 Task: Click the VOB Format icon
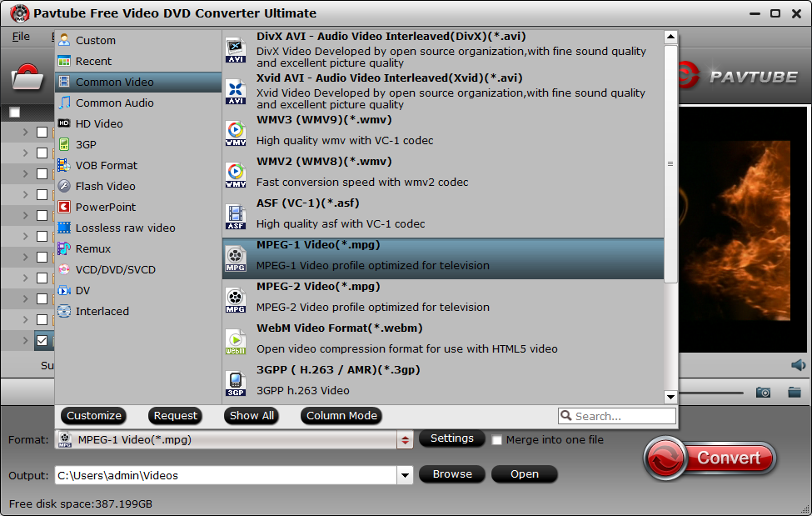(x=64, y=165)
